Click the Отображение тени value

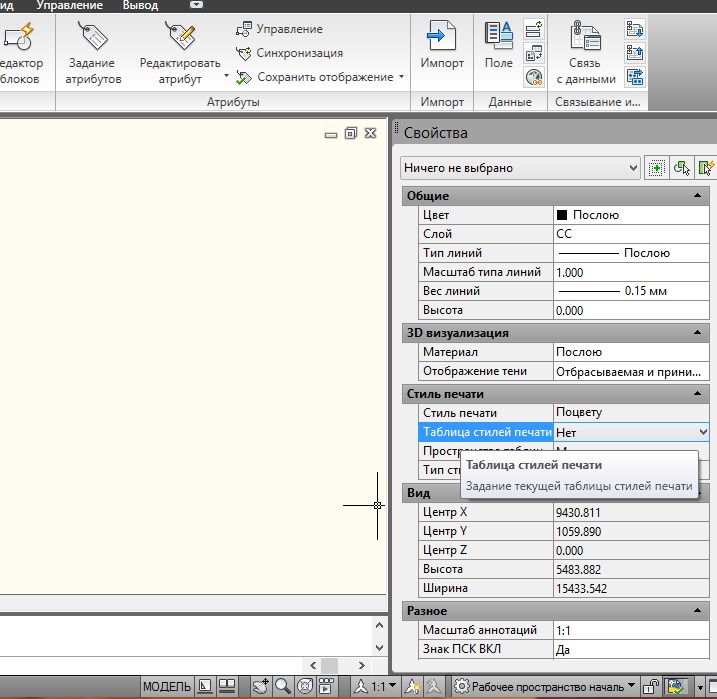(631, 371)
